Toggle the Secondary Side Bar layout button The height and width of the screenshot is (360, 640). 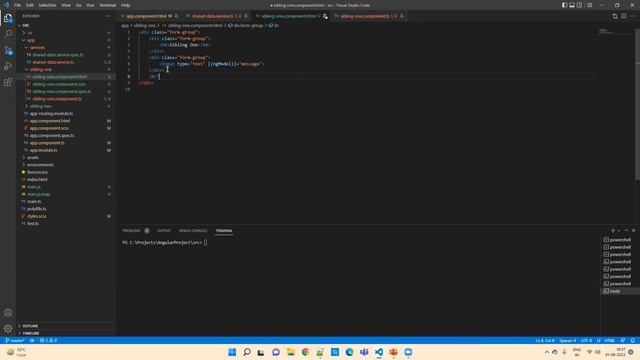(579, 5)
